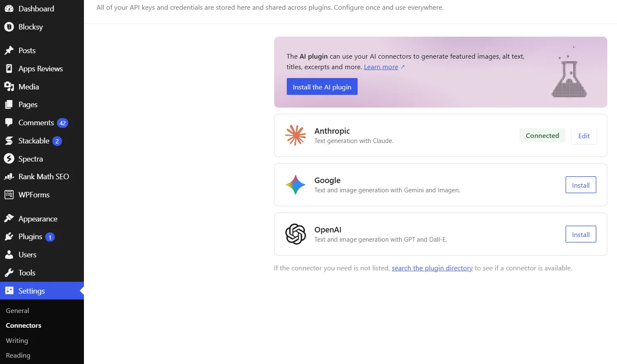Open the Writing settings submenu

point(17,340)
